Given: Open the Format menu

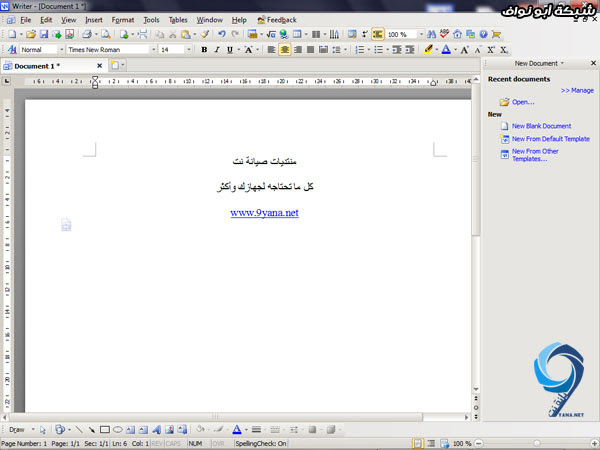Looking at the screenshot, I should 123,20.
